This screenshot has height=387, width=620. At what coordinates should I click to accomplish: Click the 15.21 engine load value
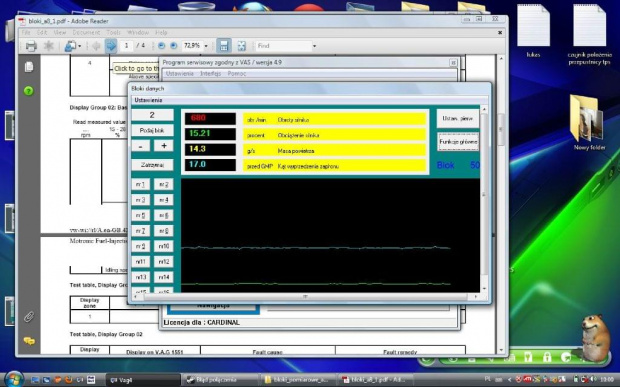point(210,134)
